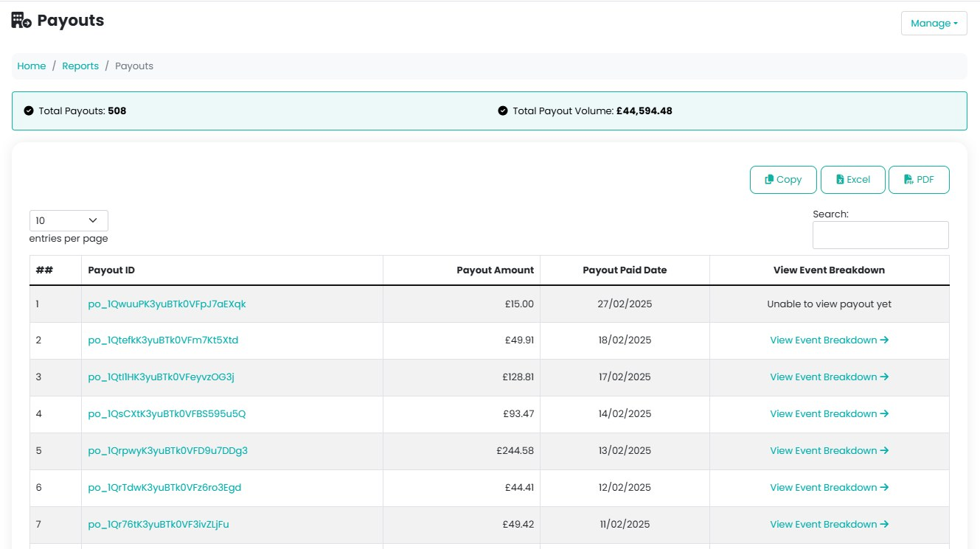Go to Home breadcrumb link
This screenshot has width=980, height=549.
click(x=32, y=66)
